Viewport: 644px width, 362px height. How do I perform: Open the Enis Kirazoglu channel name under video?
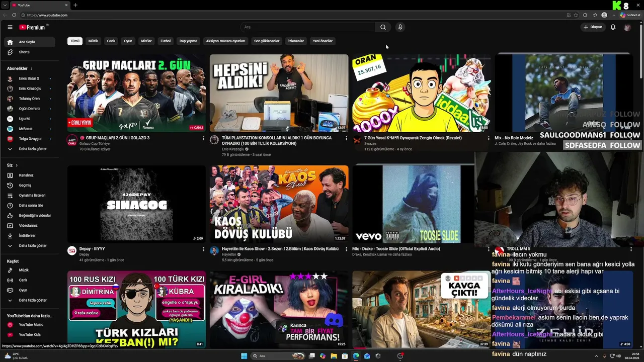pos(233,149)
